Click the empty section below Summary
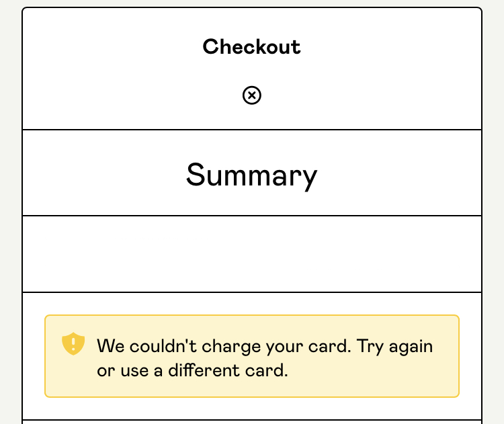The width and height of the screenshot is (504, 424). coord(251,254)
